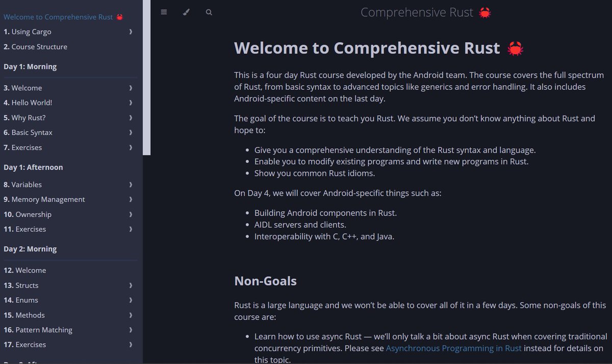612x364 pixels.
Task: Expand the Using Cargo chapter chevron
Action: (131, 32)
